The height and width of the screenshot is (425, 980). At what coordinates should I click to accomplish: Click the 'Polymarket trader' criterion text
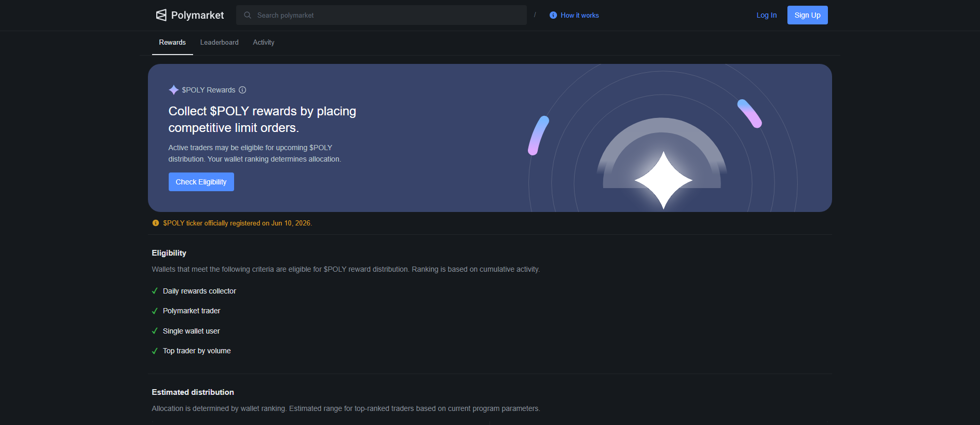click(192, 311)
